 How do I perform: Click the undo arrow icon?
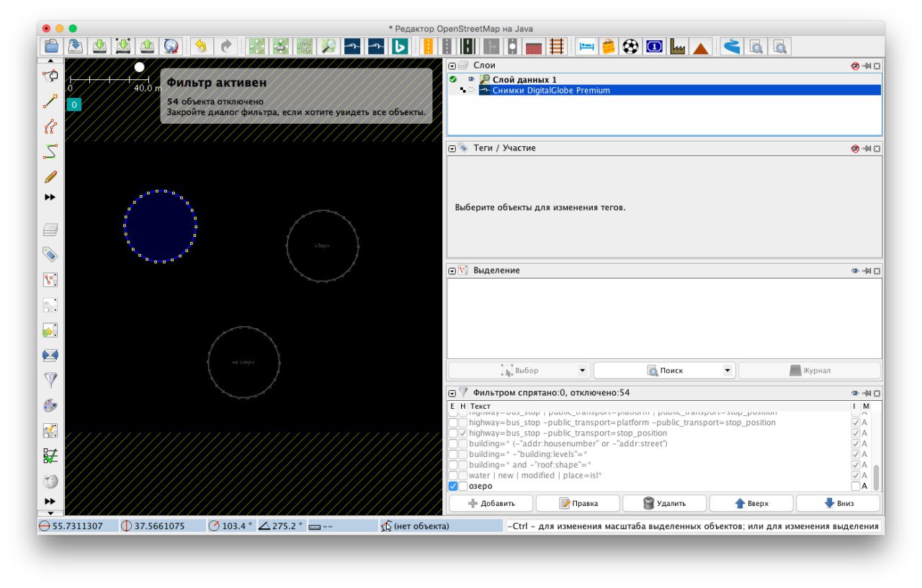[201, 47]
